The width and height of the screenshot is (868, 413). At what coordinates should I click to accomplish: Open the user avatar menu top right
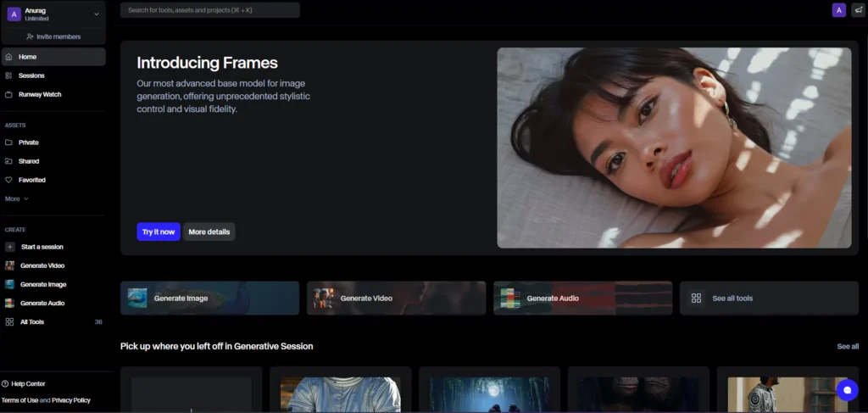coord(838,10)
